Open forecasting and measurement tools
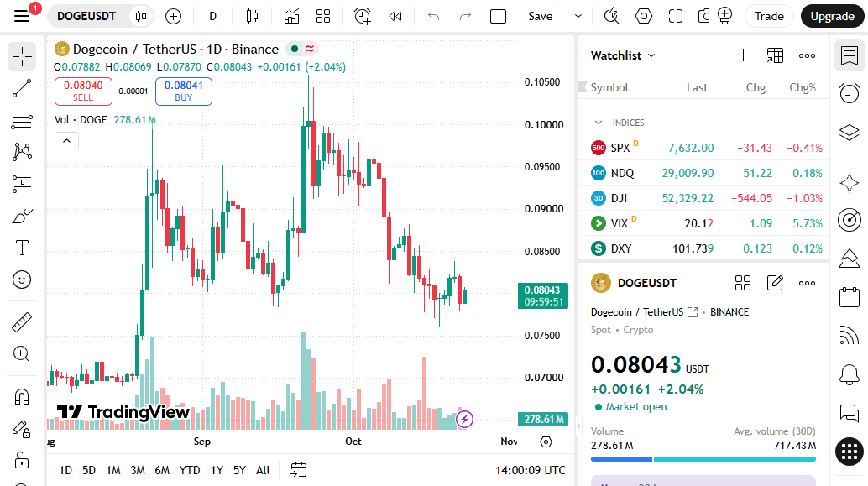868x486 pixels. point(22,184)
